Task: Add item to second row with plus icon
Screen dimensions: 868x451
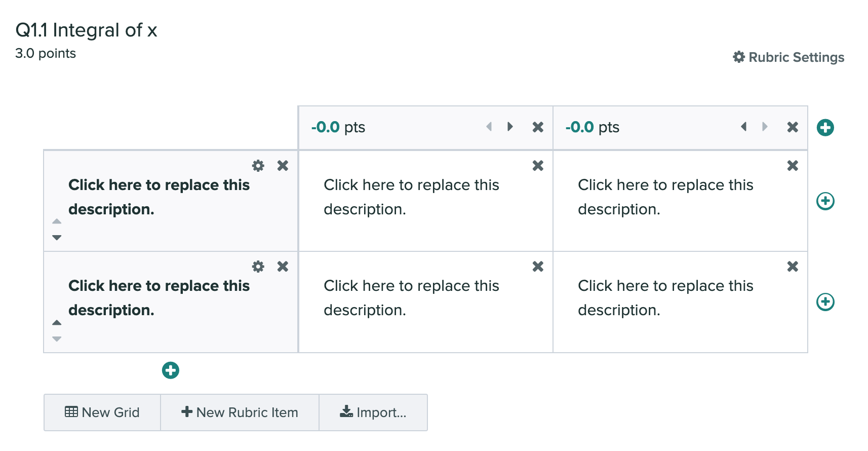Action: tap(825, 302)
